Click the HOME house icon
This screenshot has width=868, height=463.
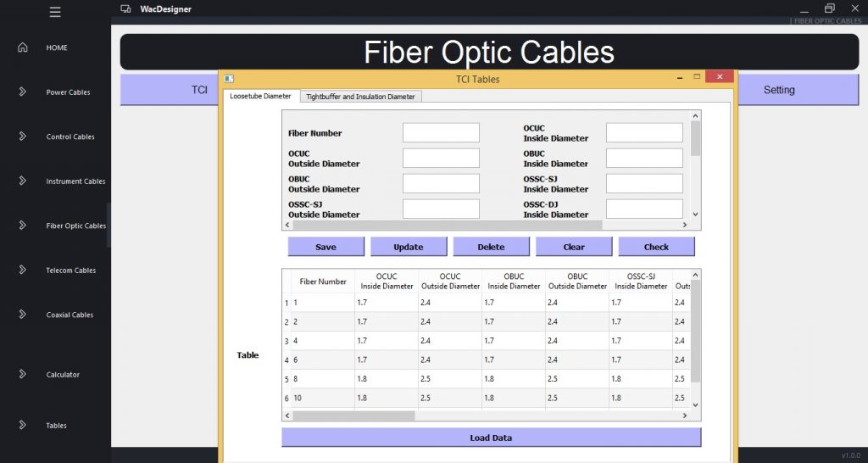point(23,47)
